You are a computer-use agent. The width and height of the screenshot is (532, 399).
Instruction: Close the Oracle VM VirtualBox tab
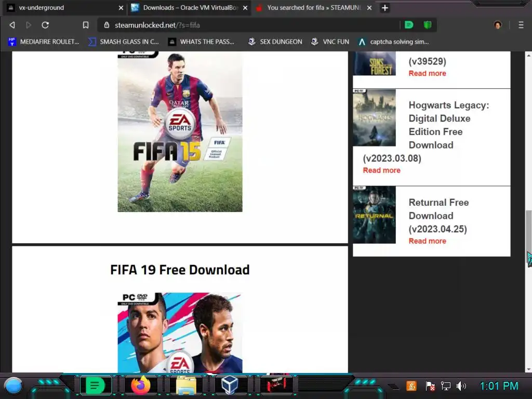245,8
